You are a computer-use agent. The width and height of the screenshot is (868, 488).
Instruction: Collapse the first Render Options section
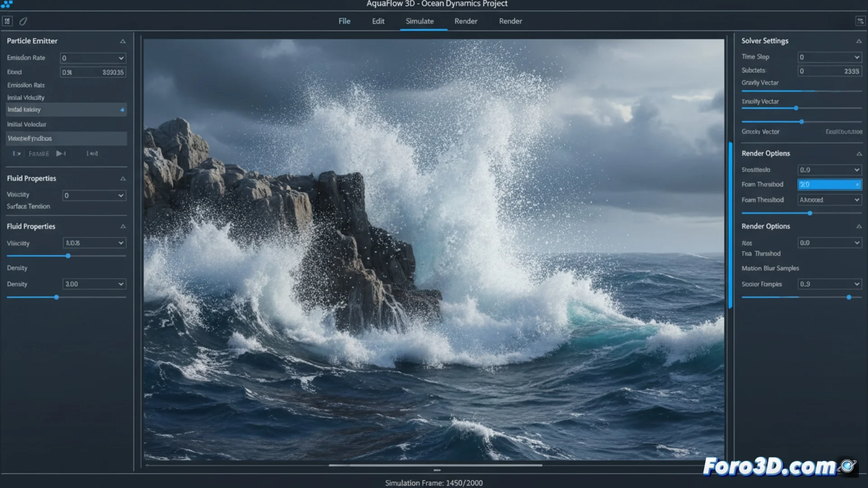tap(859, 154)
